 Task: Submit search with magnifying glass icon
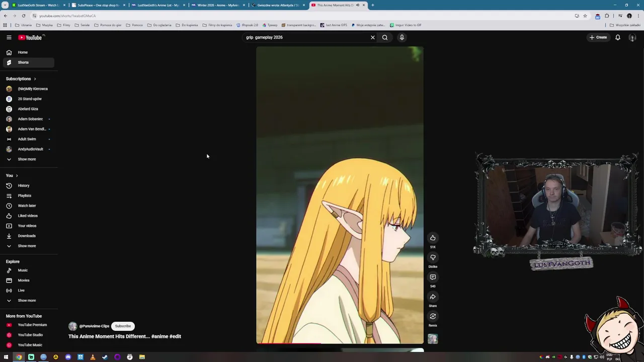(x=385, y=37)
